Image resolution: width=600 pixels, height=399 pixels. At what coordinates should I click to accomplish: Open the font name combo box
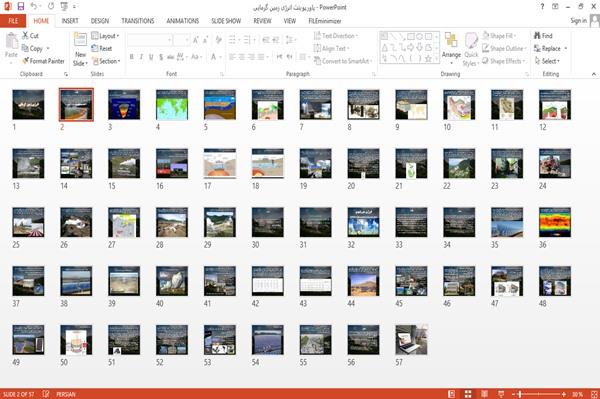click(150, 40)
